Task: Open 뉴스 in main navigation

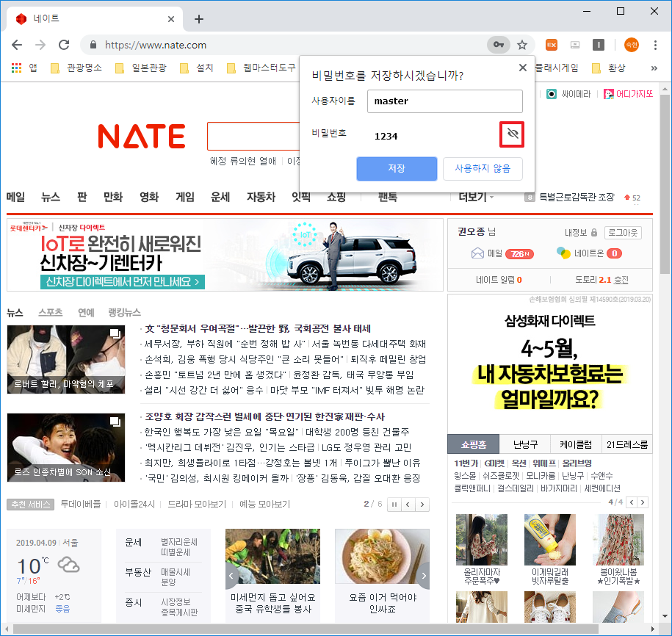Action: point(51,197)
